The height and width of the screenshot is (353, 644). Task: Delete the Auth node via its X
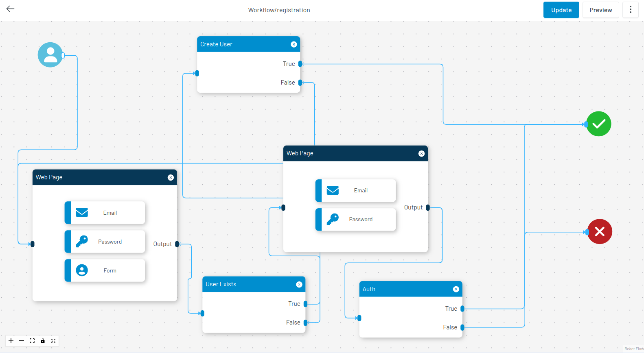[456, 289]
